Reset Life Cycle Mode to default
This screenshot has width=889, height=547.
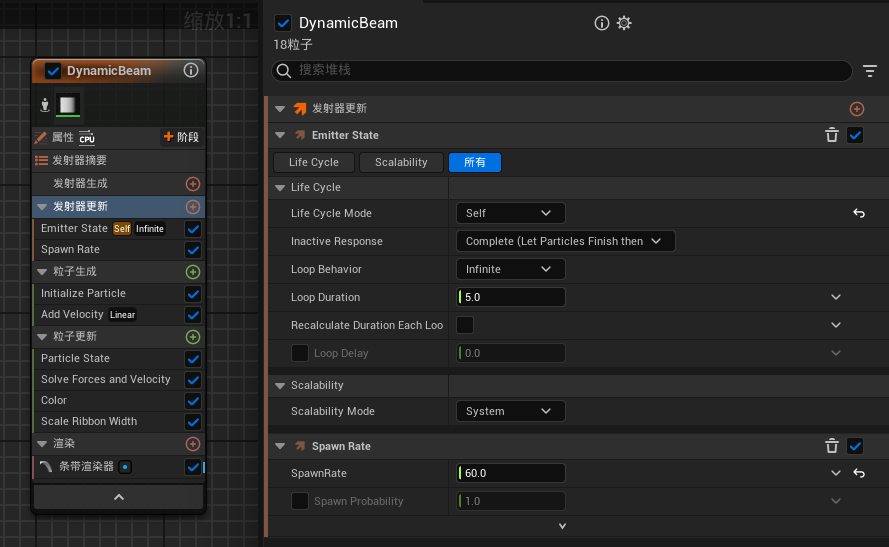(859, 213)
